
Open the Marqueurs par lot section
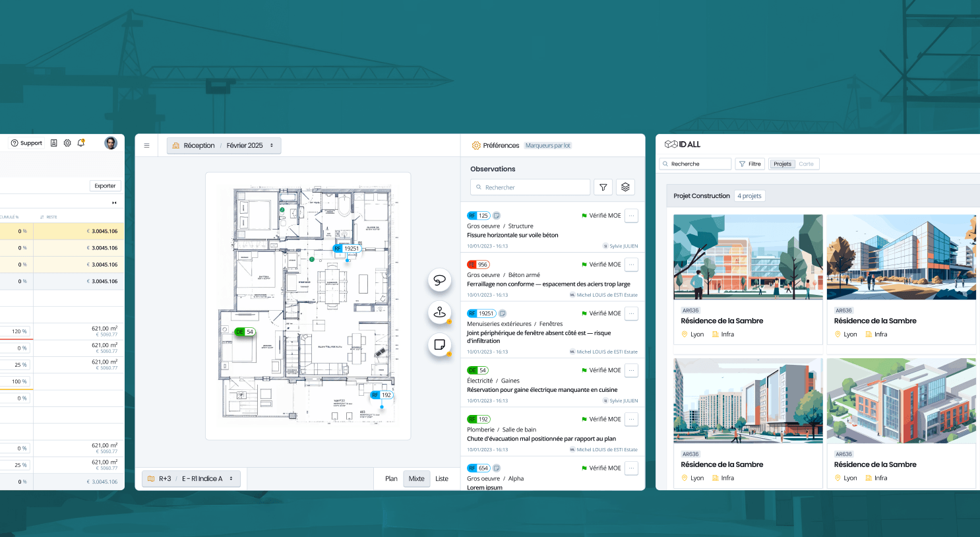[x=547, y=145]
